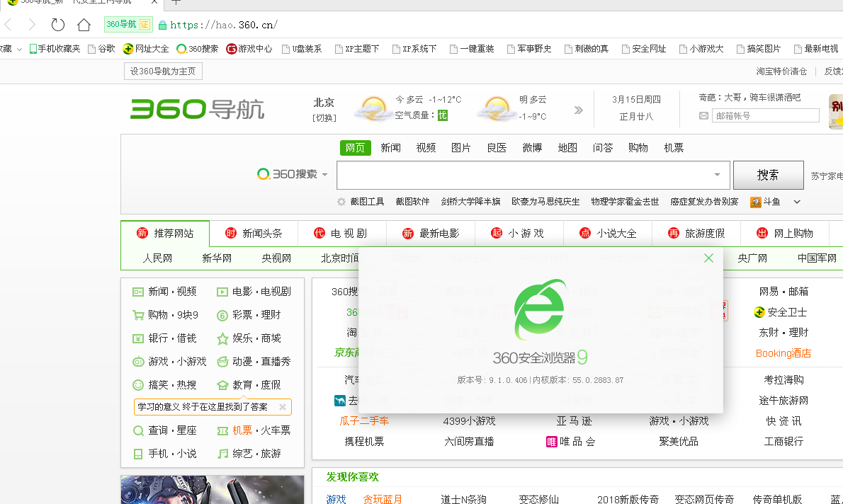This screenshot has width=843, height=504.
Task: Open the 电影·电视剧 category
Action: coord(254,292)
